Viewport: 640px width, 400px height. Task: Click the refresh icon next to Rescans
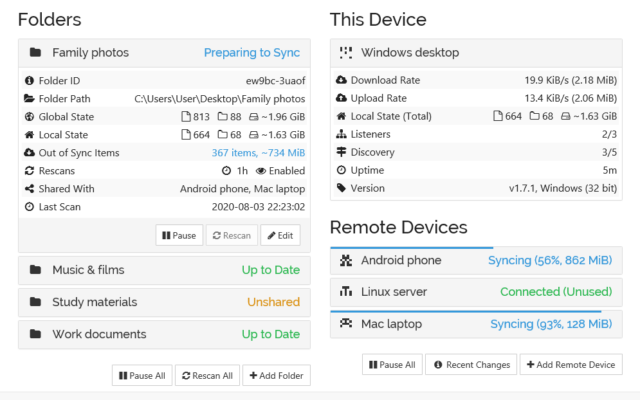[29, 171]
